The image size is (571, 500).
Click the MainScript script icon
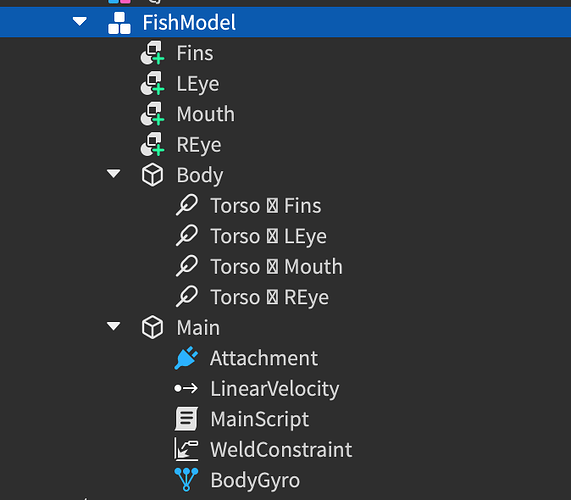pos(186,419)
